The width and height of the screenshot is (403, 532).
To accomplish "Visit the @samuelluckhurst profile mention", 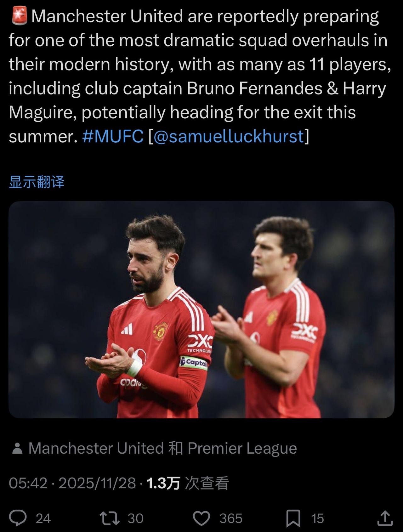I will [x=229, y=136].
